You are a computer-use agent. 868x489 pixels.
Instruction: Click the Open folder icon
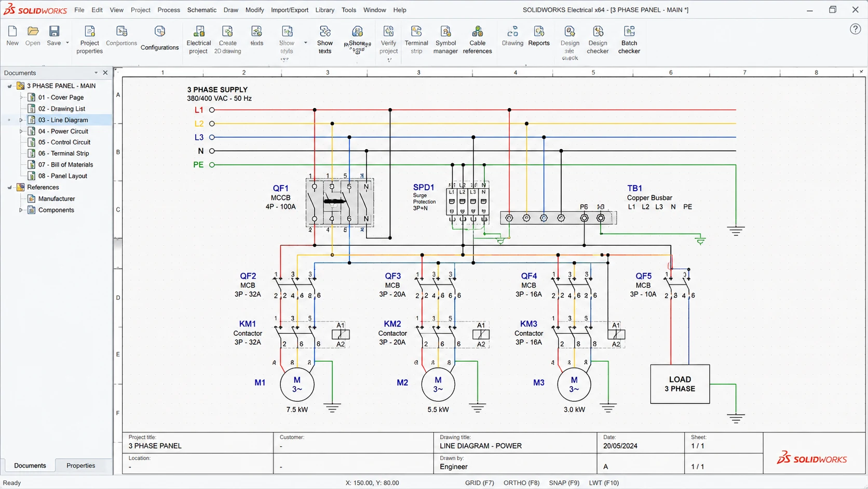[33, 32]
